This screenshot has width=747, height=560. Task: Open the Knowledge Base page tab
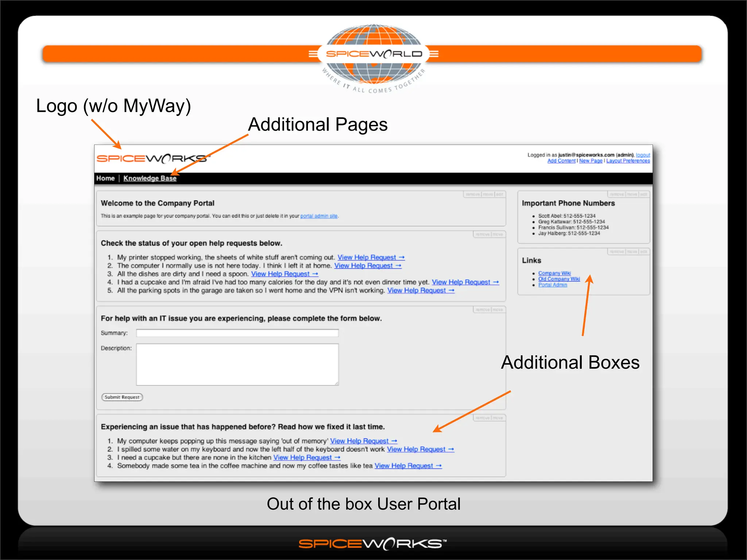pyautogui.click(x=150, y=178)
